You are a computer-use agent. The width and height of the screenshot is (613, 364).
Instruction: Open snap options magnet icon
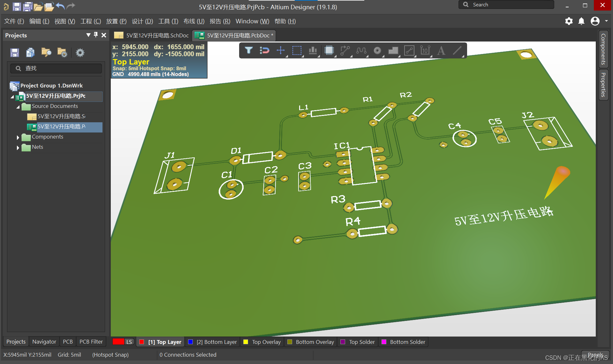(264, 50)
